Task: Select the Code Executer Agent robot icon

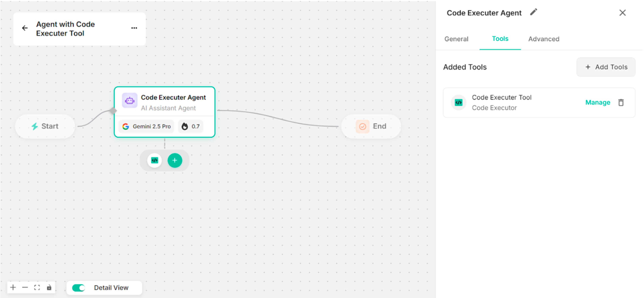Action: click(129, 100)
